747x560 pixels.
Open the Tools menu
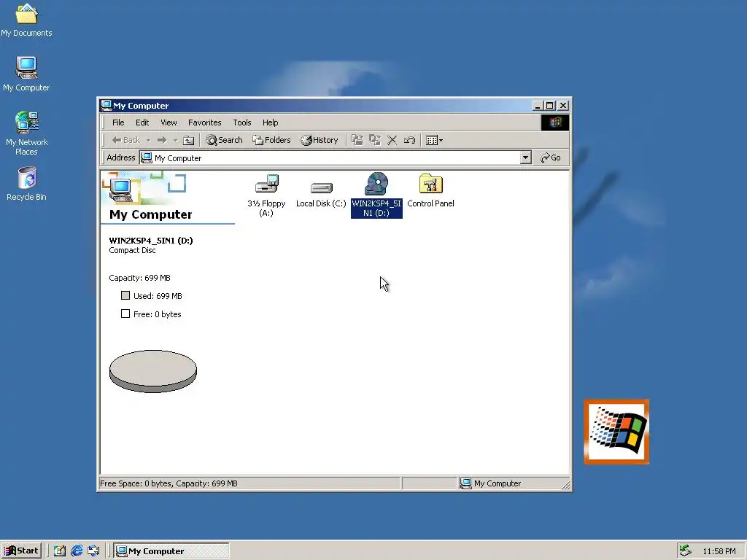coord(242,122)
